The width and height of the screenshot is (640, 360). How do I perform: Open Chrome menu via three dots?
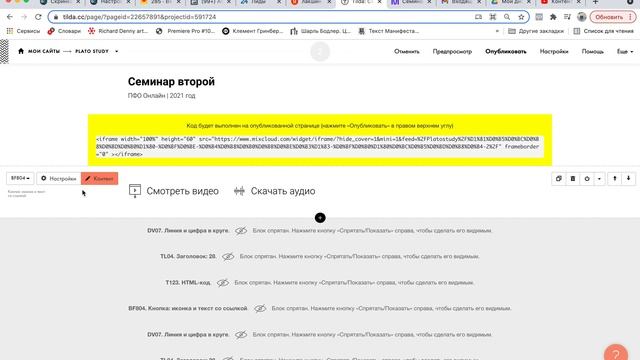[631, 17]
